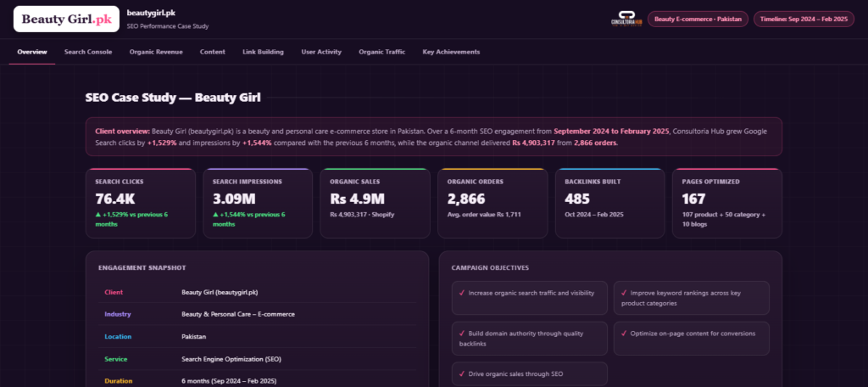Click the checkmark beside Drive organic sales

coord(462,373)
